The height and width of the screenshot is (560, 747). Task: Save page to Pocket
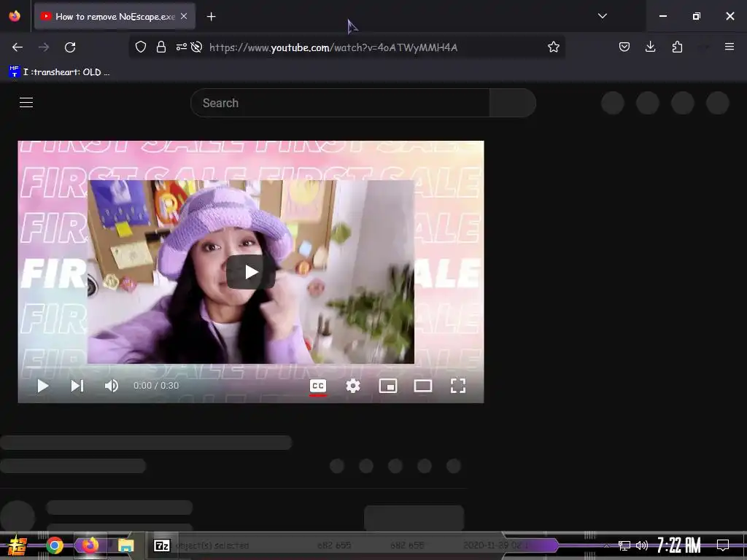tap(624, 47)
